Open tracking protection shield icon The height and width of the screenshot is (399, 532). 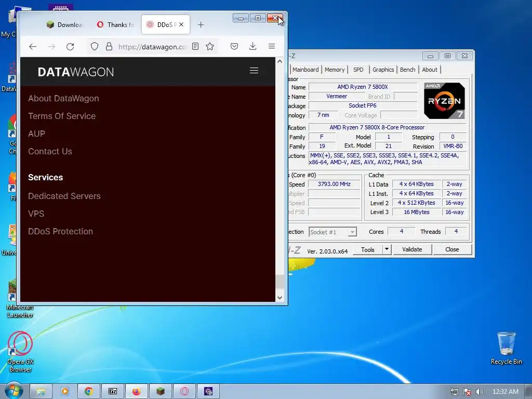coord(95,46)
